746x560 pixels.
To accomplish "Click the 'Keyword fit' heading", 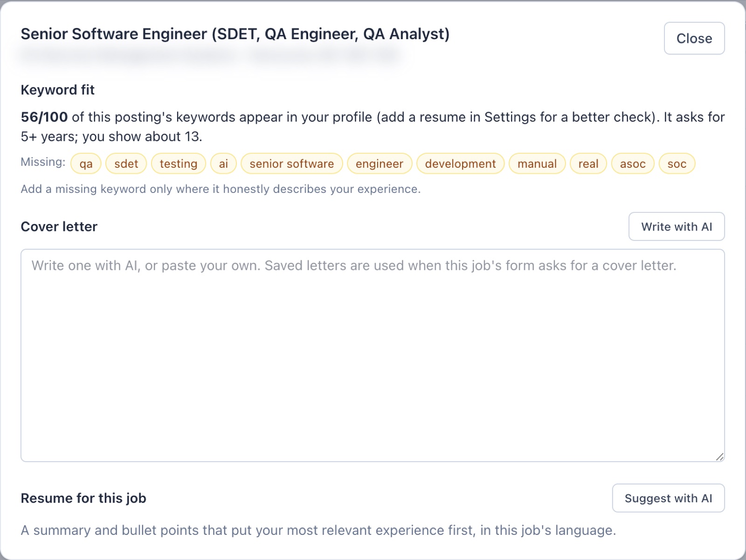I will pyautogui.click(x=58, y=90).
